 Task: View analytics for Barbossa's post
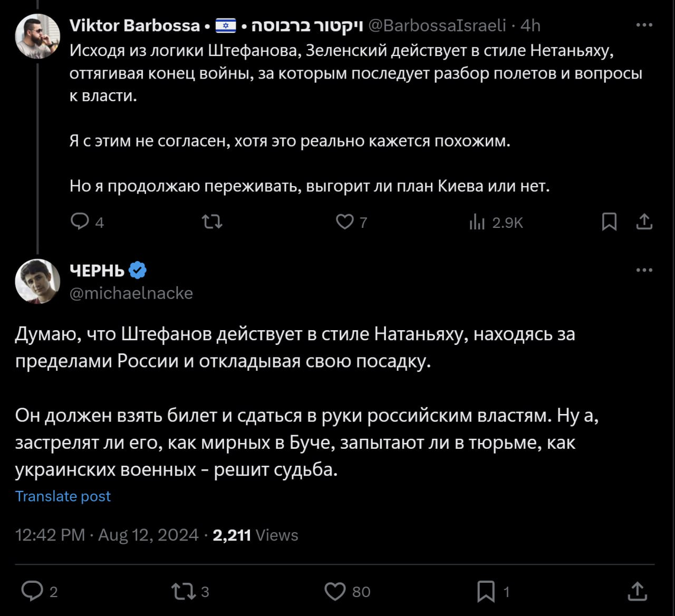(477, 223)
